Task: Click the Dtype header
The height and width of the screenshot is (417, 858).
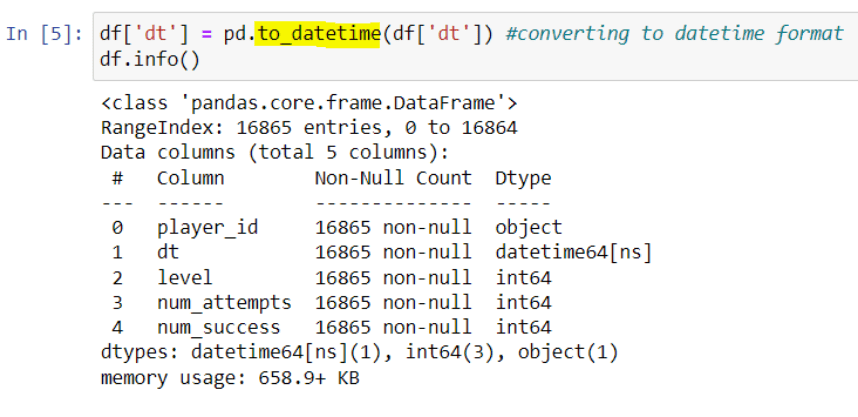Action: coord(522,178)
